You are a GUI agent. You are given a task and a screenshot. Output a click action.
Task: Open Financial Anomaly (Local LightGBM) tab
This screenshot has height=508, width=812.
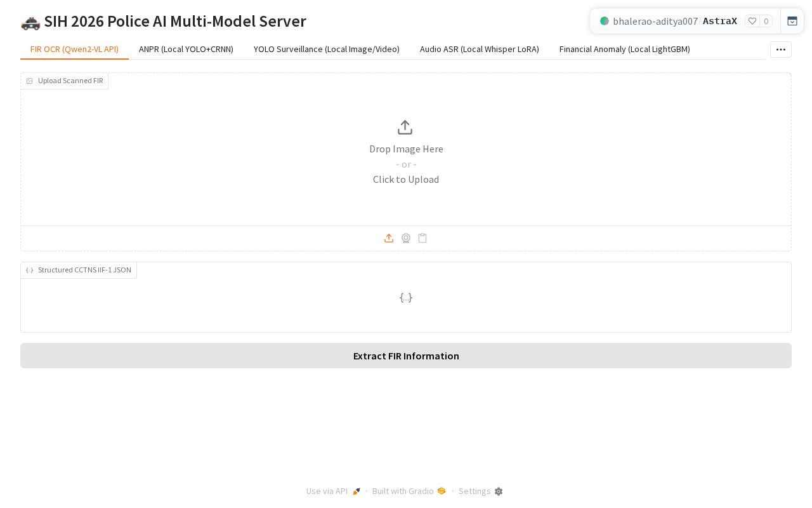click(x=625, y=49)
